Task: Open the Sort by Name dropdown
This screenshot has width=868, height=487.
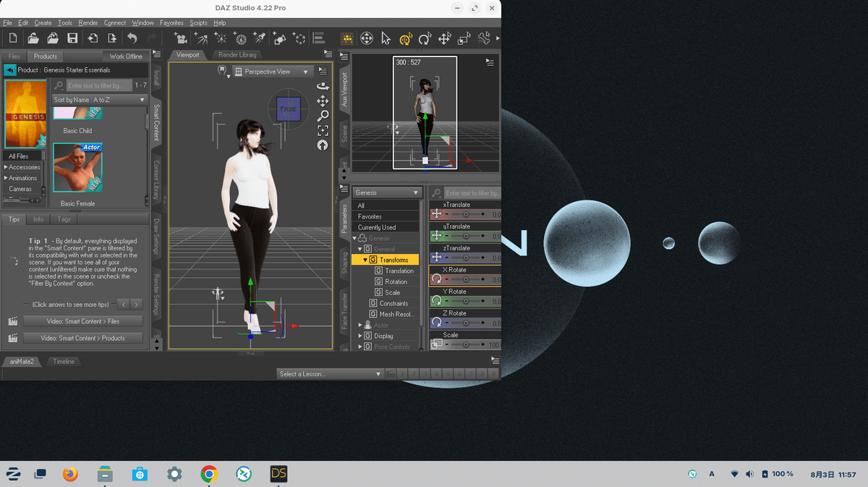Action: click(x=100, y=100)
